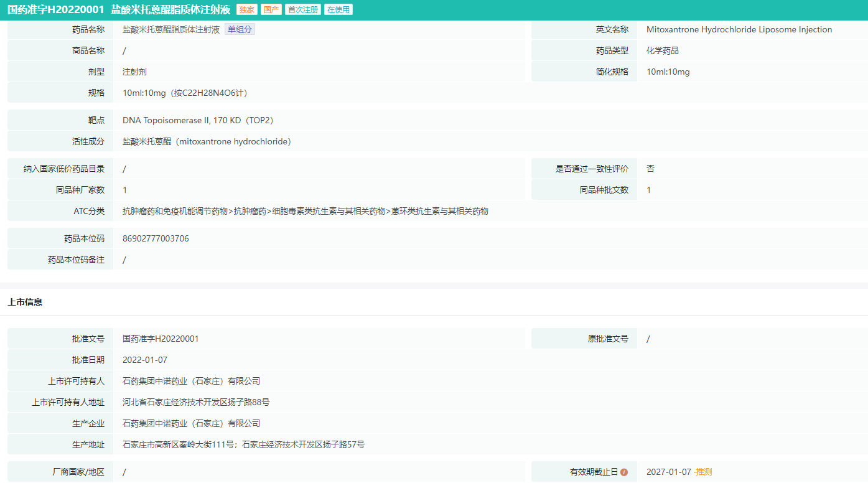The height and width of the screenshot is (483, 868).
Task: Click the 首次注册 badge in the header
Action: [x=302, y=9]
